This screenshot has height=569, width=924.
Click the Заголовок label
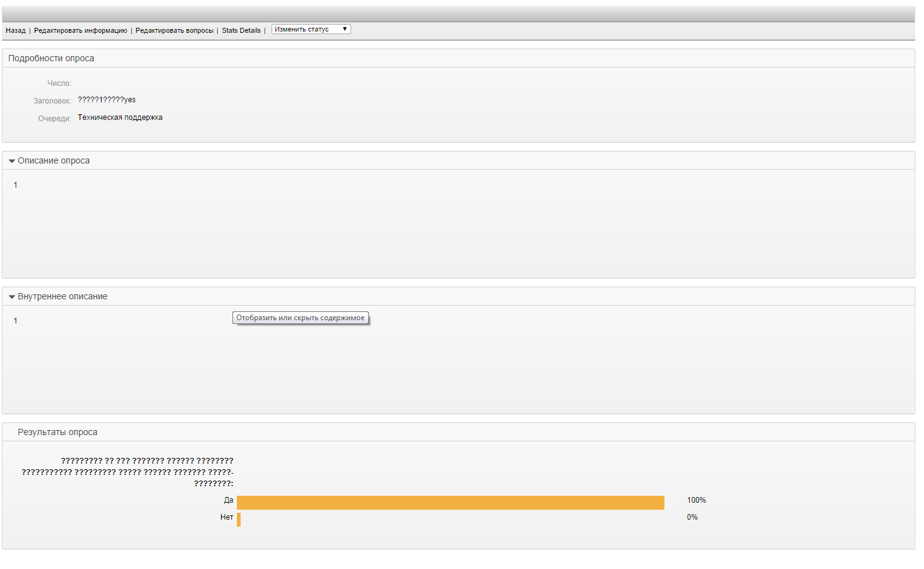[52, 101]
